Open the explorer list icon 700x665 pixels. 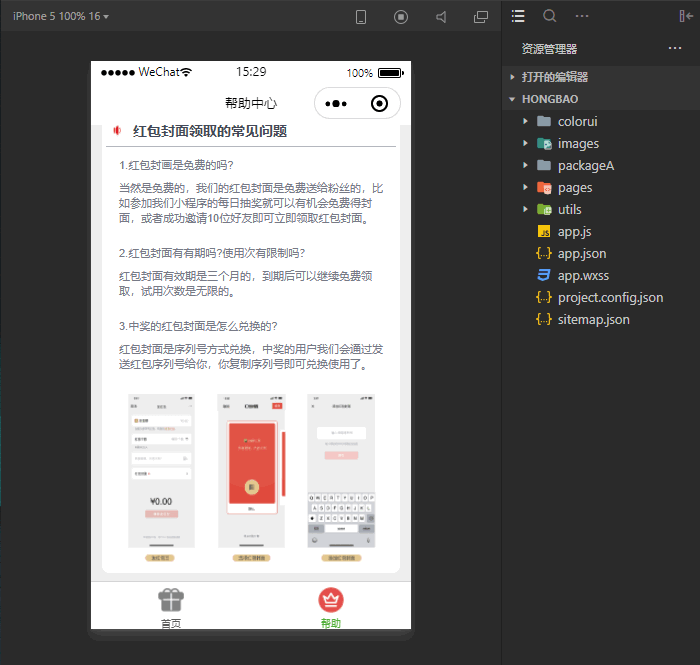[x=518, y=16]
